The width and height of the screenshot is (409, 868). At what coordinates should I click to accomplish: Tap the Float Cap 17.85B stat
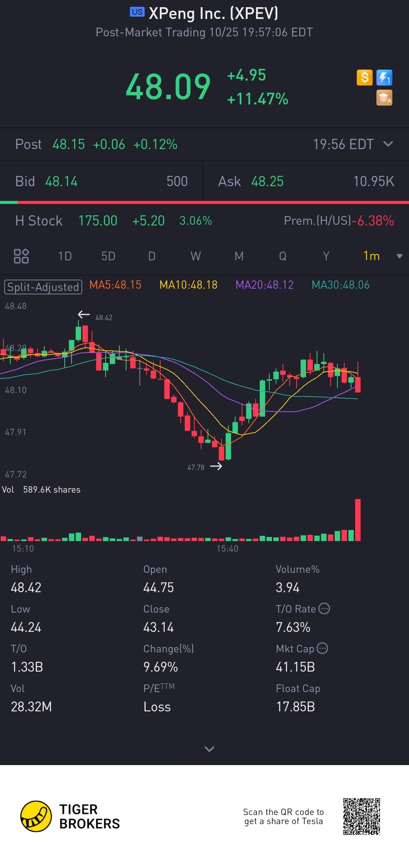(298, 698)
